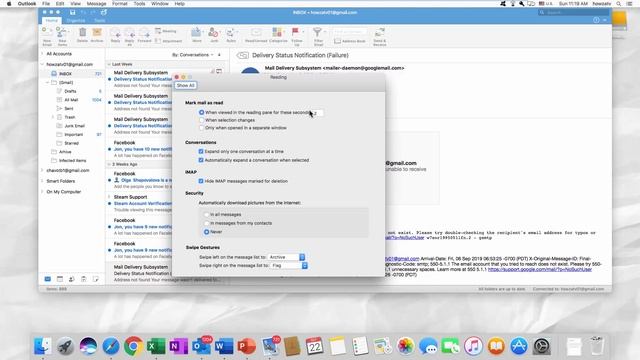This screenshot has height=360, width=640.
Task: Click the seconds input field in Reading preferences
Action: click(317, 113)
